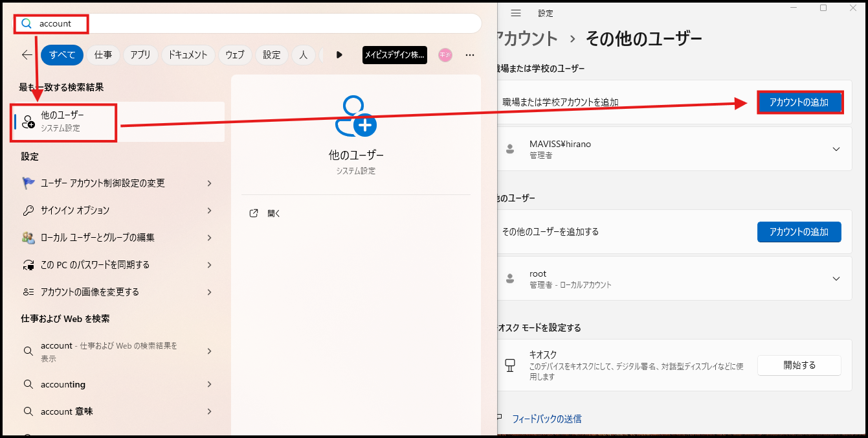
Task: Click the search magnifier icon
Action: click(26, 23)
